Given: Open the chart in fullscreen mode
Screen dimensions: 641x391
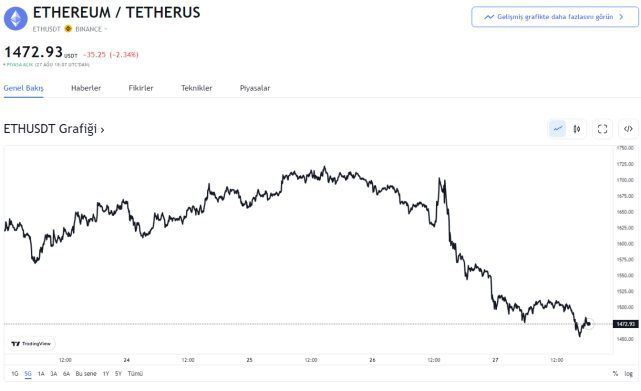Looking at the screenshot, I should pyautogui.click(x=602, y=129).
